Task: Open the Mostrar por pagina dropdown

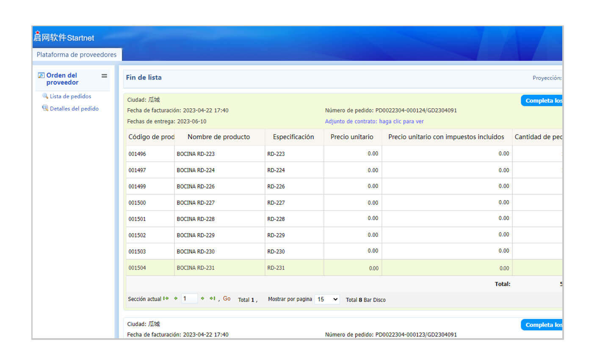Action: [x=327, y=300]
